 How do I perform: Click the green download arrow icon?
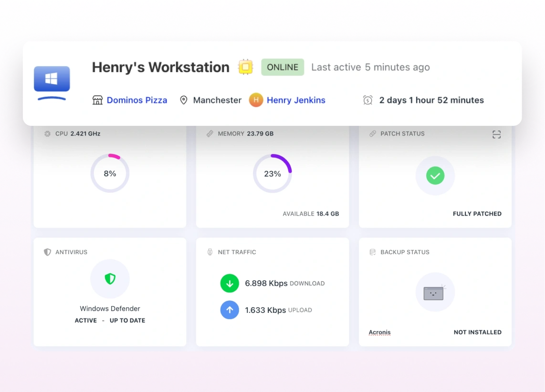point(230,283)
